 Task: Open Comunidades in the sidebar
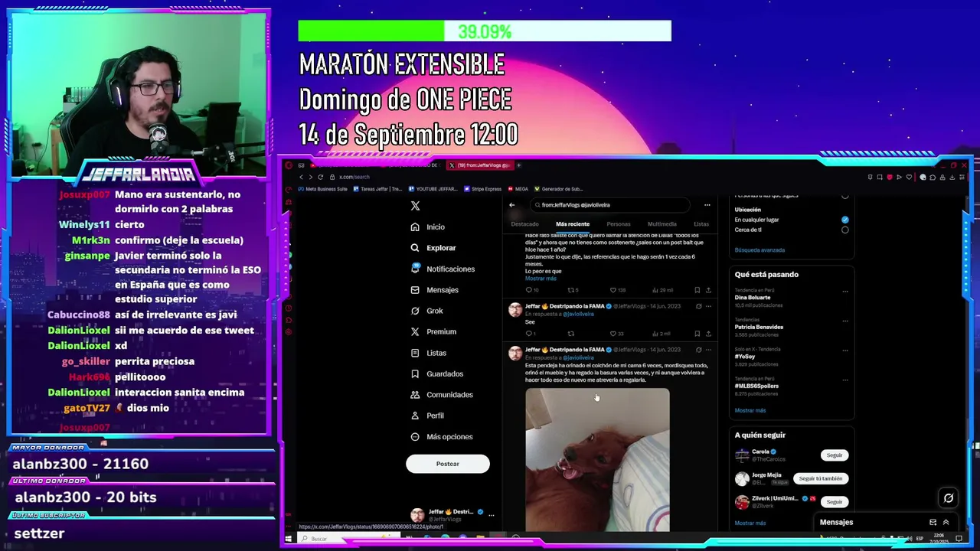coord(442,395)
